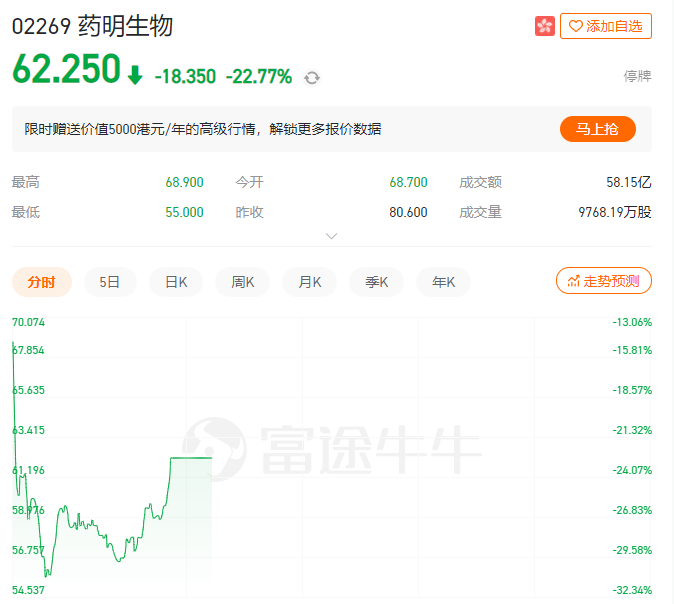Viewport: 674px width, 604px height.
Task: Select the 分时 chart tab
Action: pos(42,282)
